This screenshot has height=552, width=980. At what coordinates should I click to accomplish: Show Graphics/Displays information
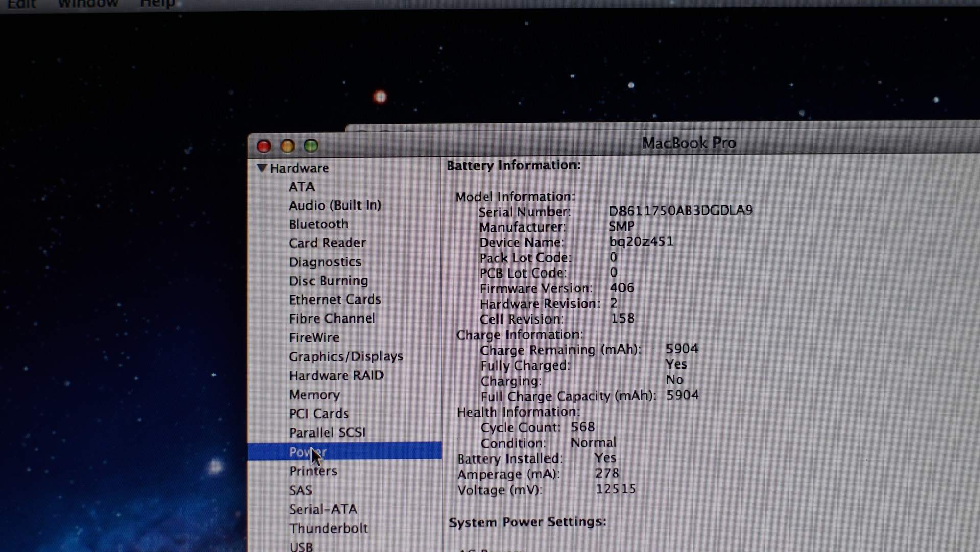(346, 356)
